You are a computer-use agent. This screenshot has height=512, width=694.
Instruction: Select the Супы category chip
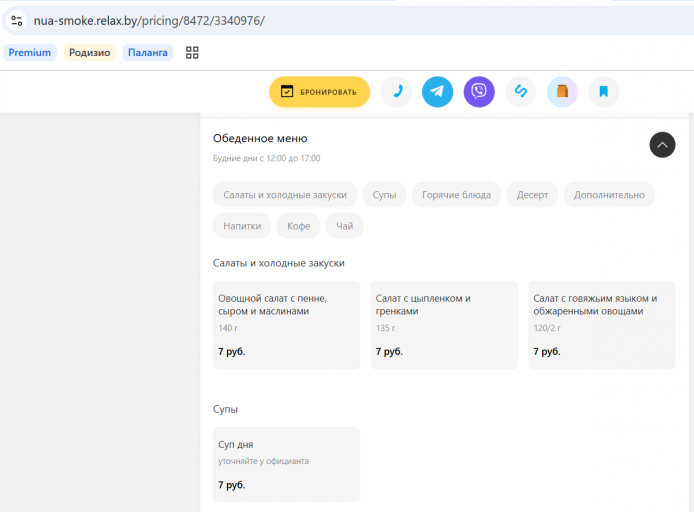click(384, 195)
